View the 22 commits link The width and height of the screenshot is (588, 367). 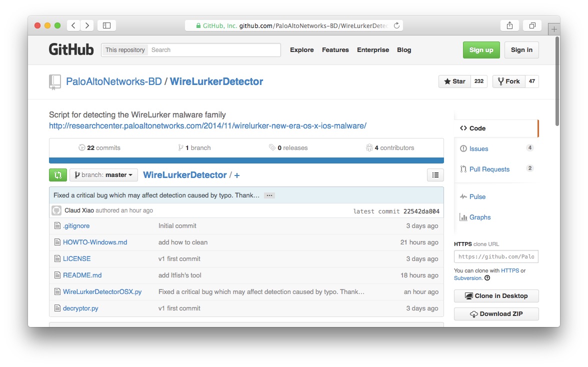99,147
